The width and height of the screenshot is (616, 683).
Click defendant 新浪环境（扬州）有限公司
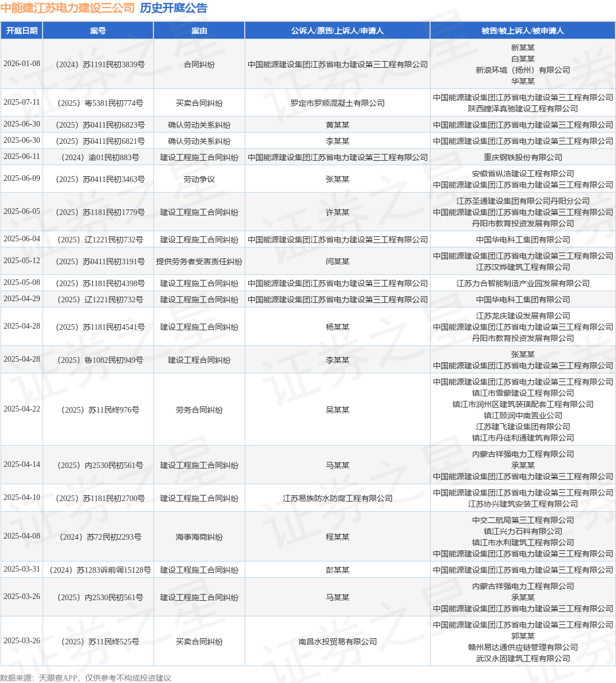tap(523, 70)
